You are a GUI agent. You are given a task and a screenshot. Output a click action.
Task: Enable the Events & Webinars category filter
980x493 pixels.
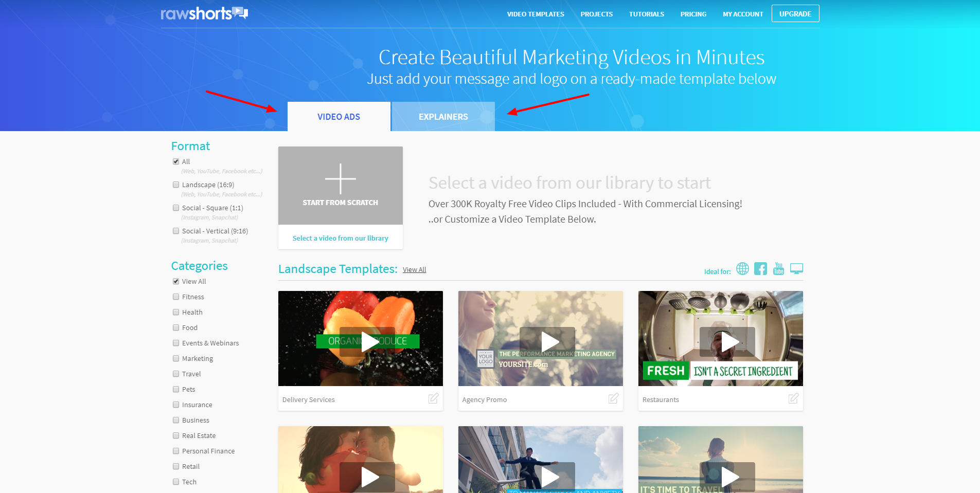tap(176, 343)
